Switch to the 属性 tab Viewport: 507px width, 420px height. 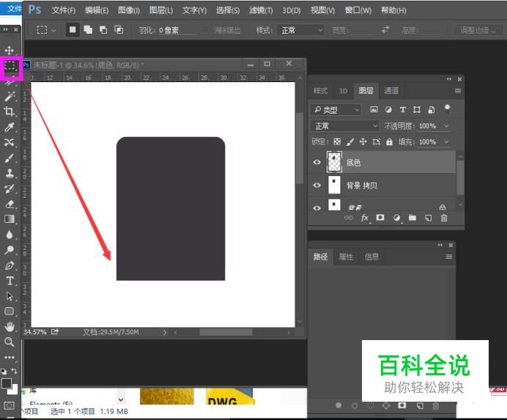point(346,257)
